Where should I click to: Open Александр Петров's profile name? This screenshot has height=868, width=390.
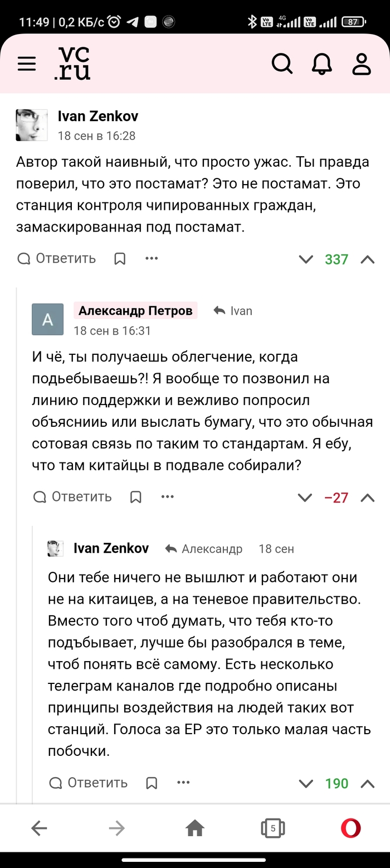tap(135, 311)
